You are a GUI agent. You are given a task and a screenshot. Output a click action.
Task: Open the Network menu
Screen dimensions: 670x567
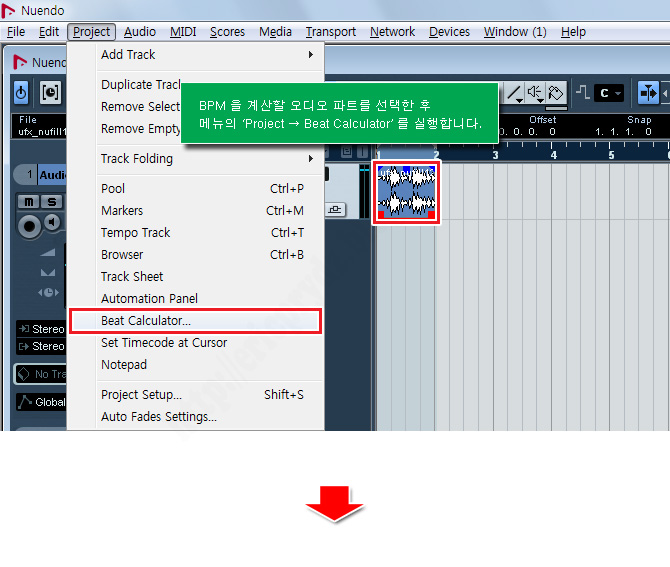point(392,32)
